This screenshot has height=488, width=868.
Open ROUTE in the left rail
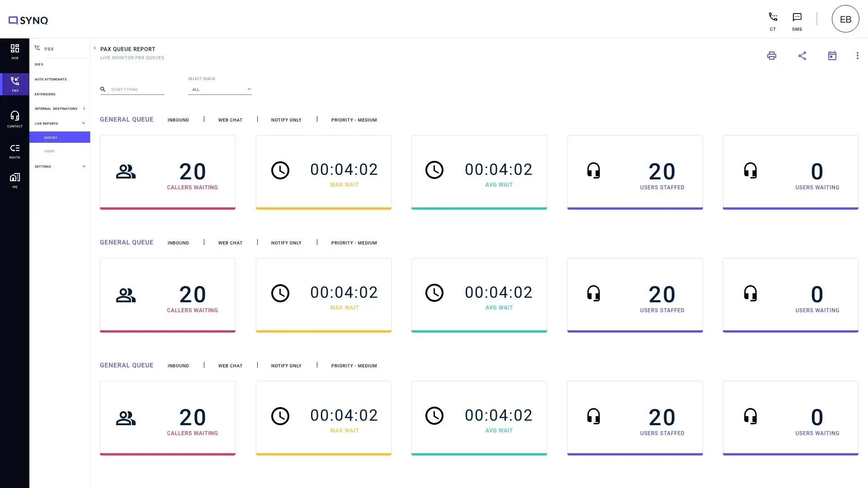point(14,151)
